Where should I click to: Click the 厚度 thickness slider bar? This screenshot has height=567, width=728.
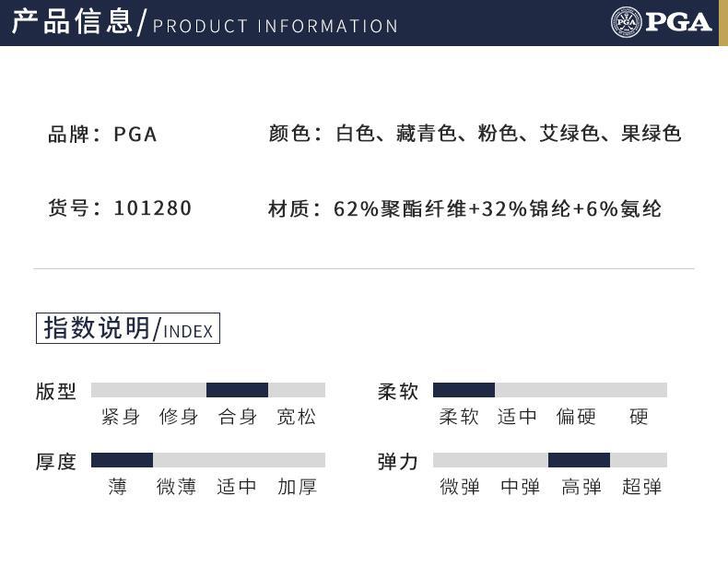point(207,460)
